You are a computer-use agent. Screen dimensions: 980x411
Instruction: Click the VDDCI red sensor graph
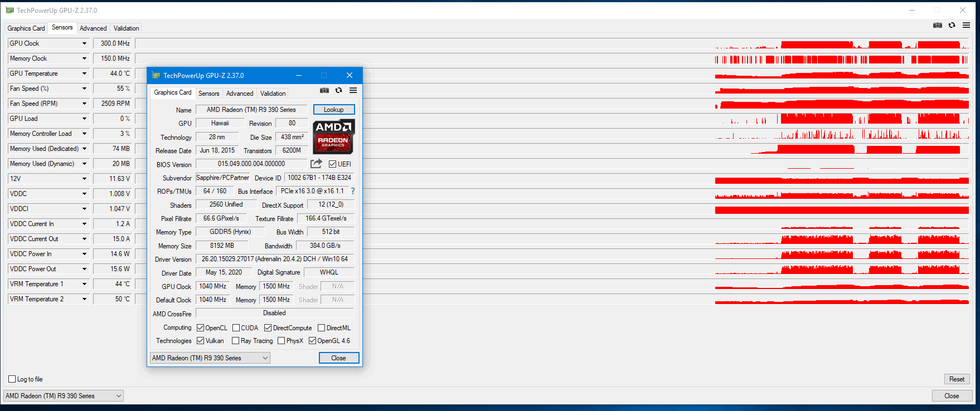pyautogui.click(x=842, y=210)
